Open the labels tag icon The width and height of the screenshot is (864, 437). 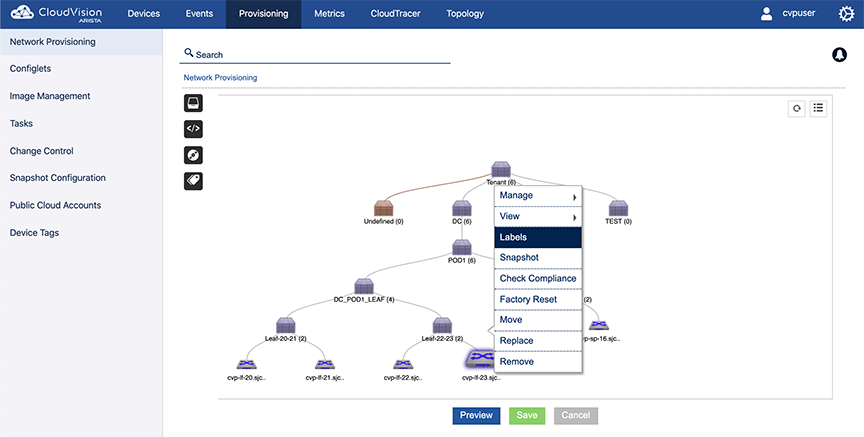pyautogui.click(x=193, y=181)
